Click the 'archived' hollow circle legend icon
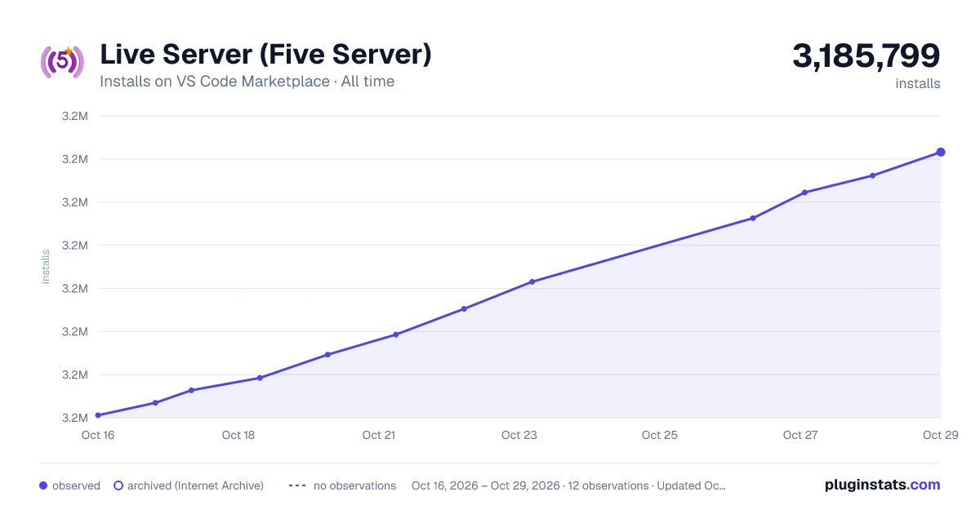 118,485
